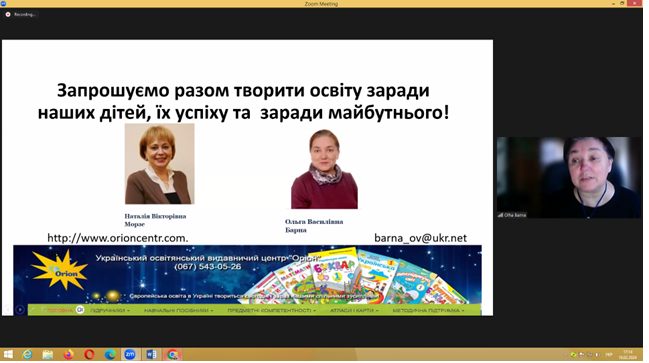Select the Olha Barna video thumbnail

(x=569, y=178)
